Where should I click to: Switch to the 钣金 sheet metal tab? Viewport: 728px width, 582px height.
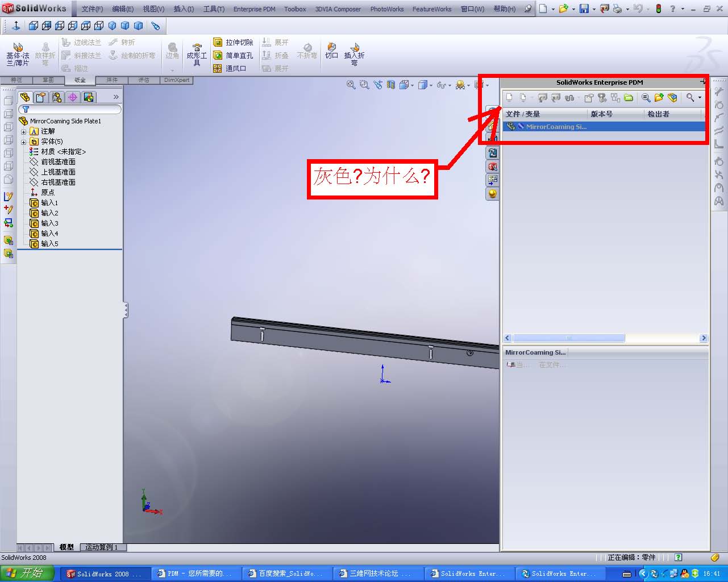point(80,80)
